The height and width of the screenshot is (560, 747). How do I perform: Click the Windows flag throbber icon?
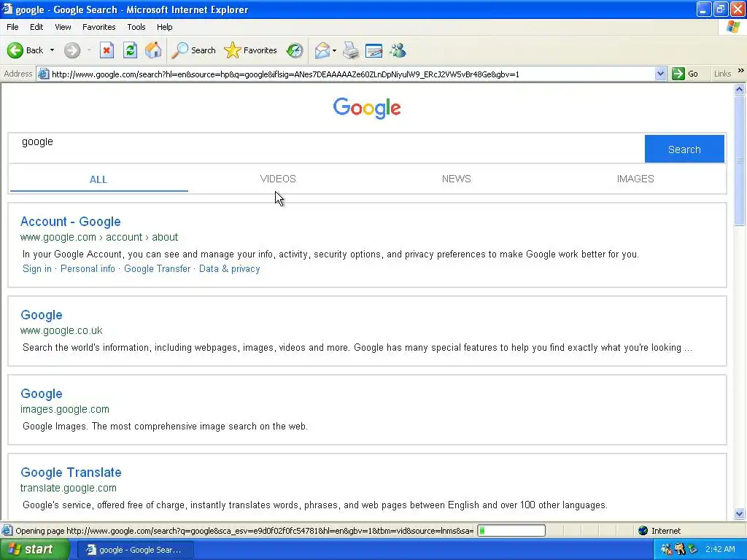(733, 27)
